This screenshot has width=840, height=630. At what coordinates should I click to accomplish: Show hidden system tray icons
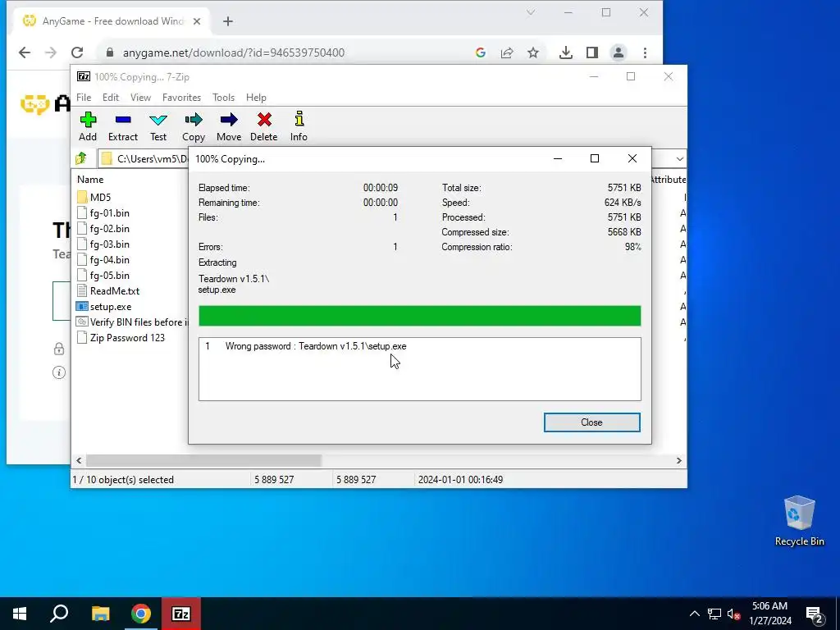click(x=694, y=614)
